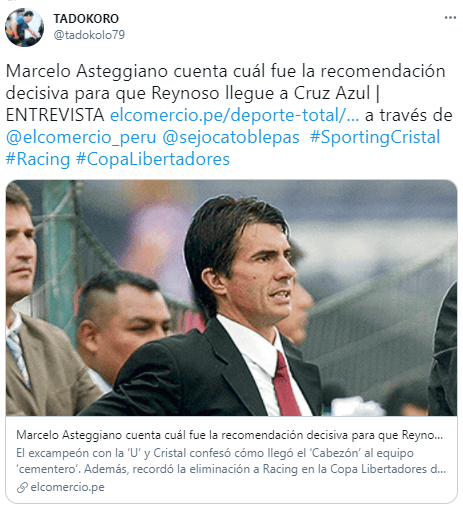463x513 pixels.
Task: Click TADOKORO's profile avatar picture
Action: point(24,27)
